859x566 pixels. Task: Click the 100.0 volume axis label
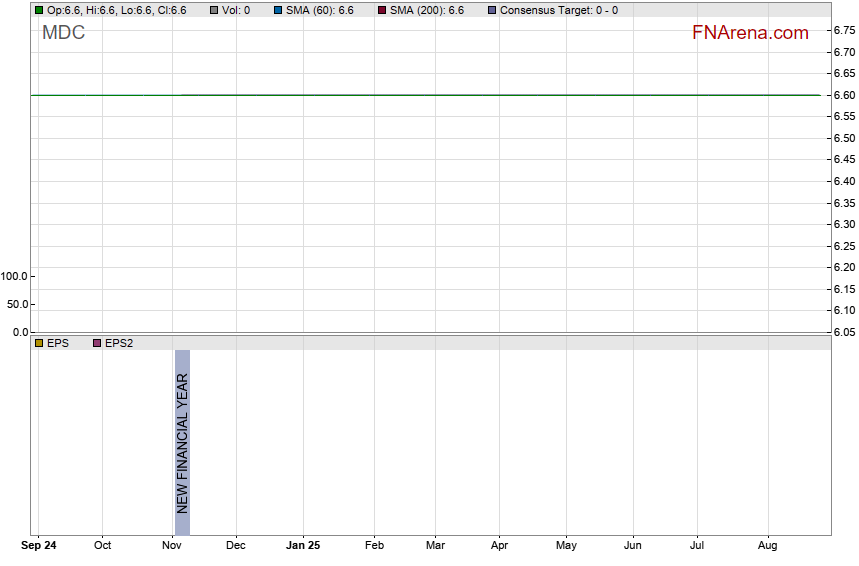(x=15, y=276)
